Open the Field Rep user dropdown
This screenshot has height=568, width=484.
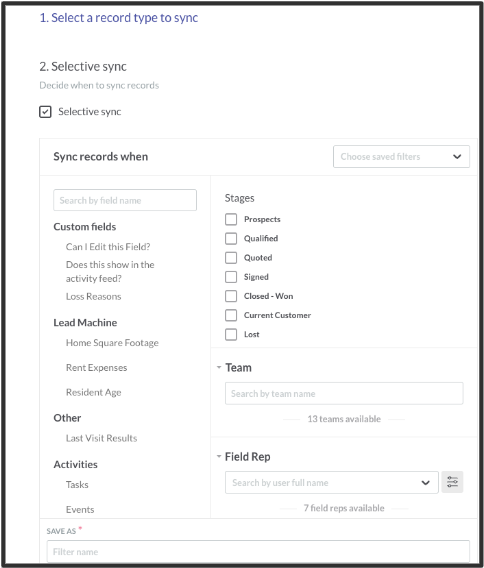[331, 483]
